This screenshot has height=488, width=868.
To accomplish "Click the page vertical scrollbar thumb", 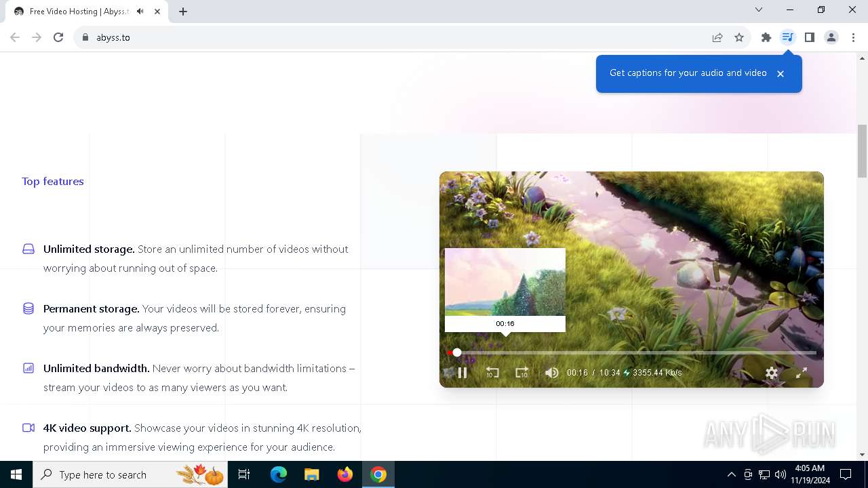I will coord(862,150).
